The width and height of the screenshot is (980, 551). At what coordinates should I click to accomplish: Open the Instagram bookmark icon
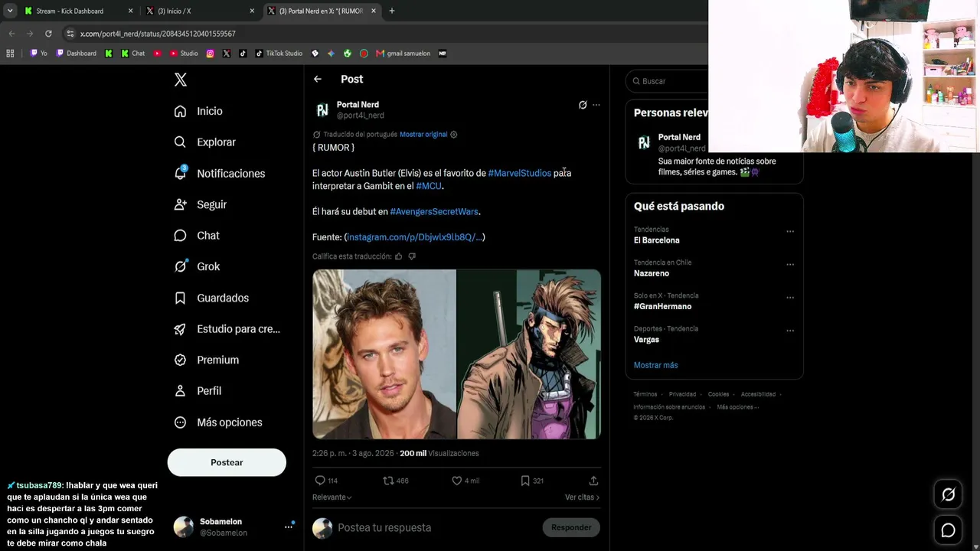click(211, 54)
